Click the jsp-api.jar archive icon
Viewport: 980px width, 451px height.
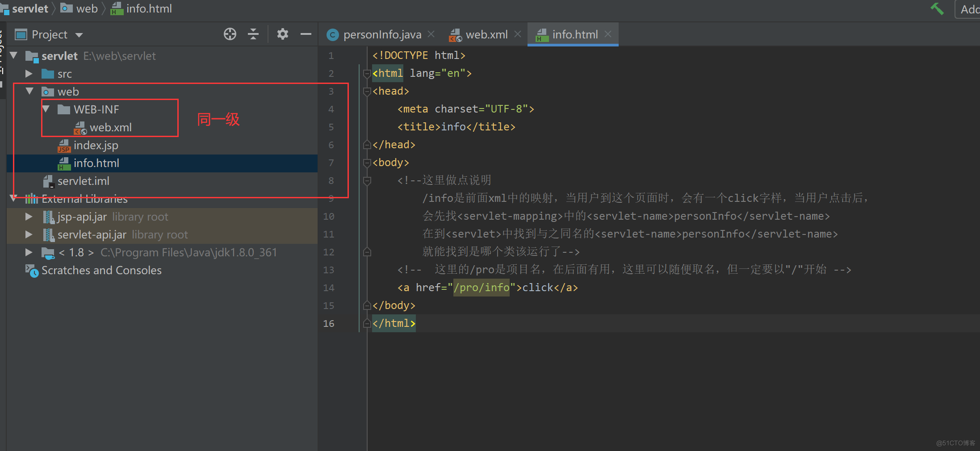(49, 217)
